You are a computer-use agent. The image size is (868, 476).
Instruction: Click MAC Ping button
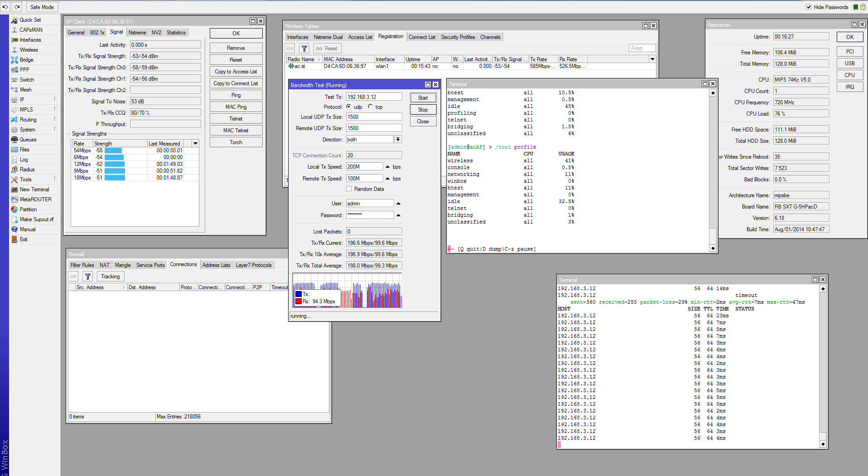pyautogui.click(x=236, y=107)
